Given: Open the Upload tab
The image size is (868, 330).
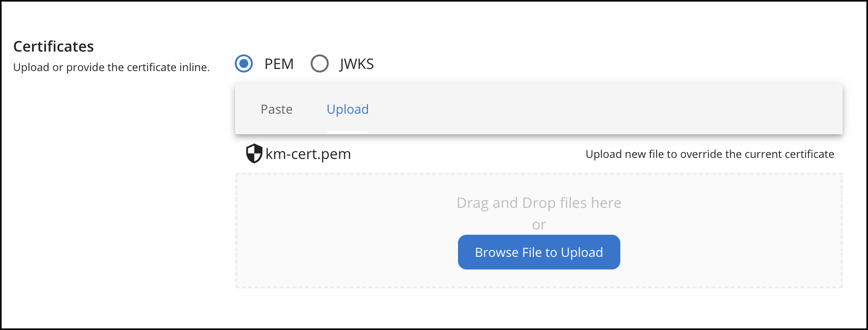Looking at the screenshot, I should [347, 109].
